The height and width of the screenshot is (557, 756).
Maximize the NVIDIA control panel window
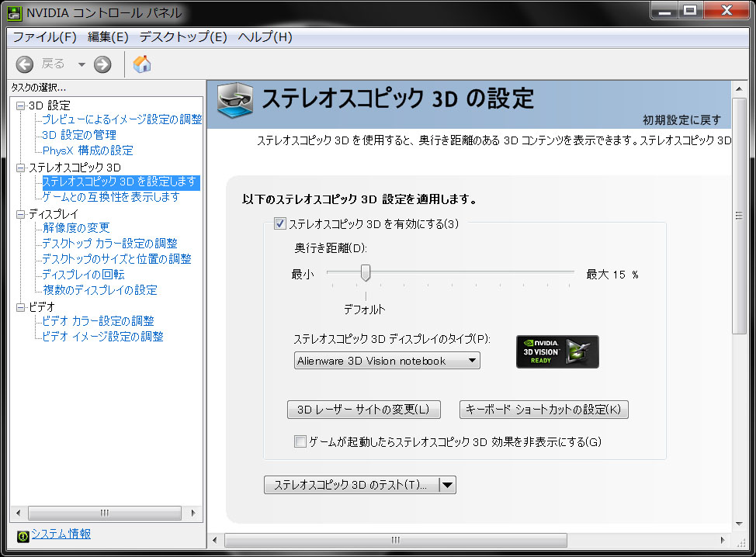point(691,11)
